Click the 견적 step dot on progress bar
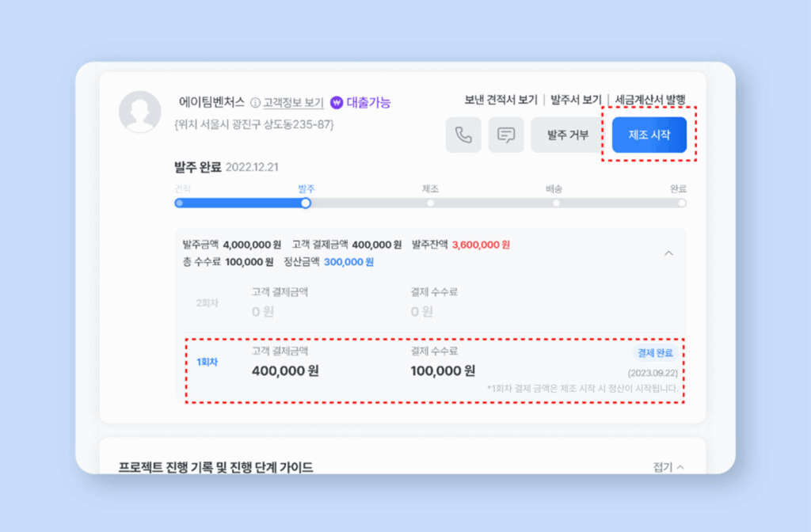The image size is (811, 532). 179,203
